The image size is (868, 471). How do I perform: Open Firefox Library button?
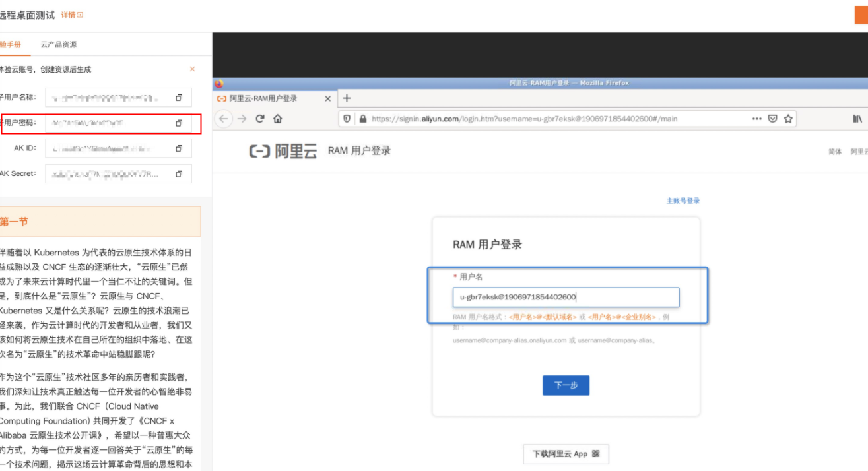click(x=857, y=119)
